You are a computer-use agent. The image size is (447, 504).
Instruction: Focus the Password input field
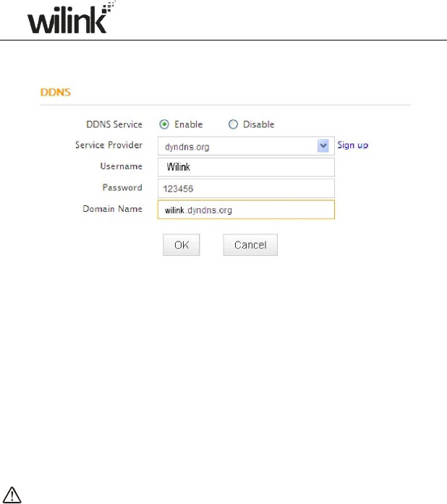click(246, 188)
